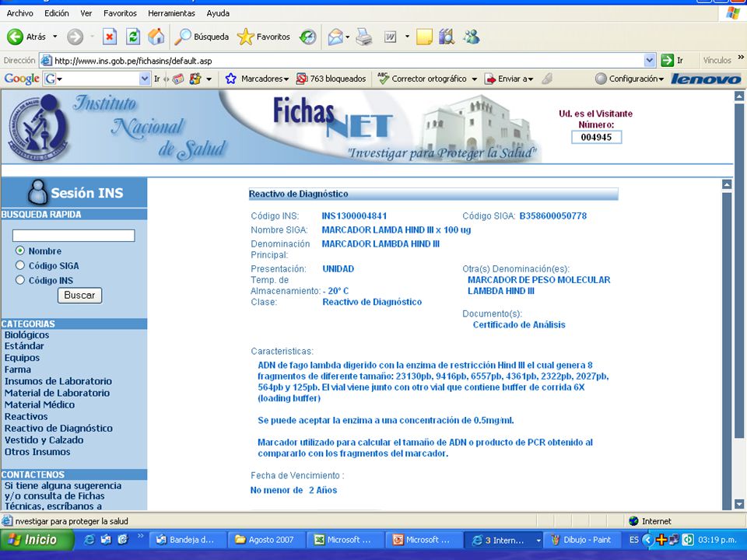747x560 pixels.
Task: Open the Herramientas menu
Action: [x=171, y=13]
